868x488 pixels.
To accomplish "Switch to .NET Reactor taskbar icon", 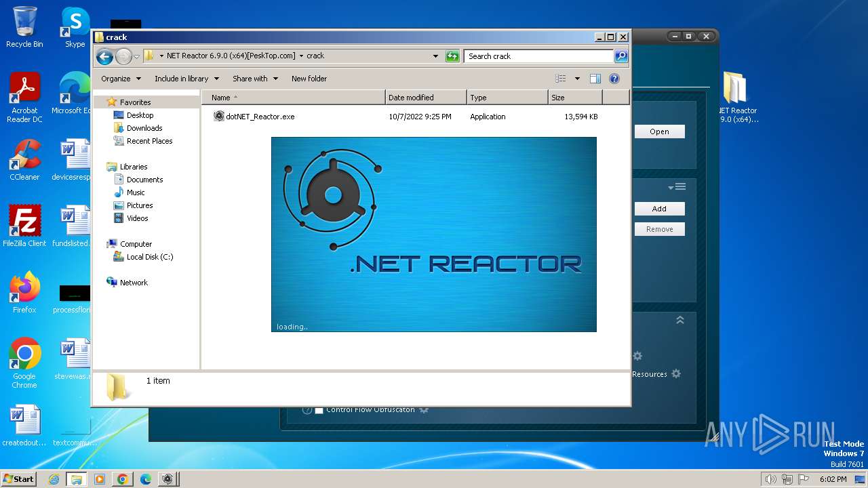I will (x=167, y=479).
